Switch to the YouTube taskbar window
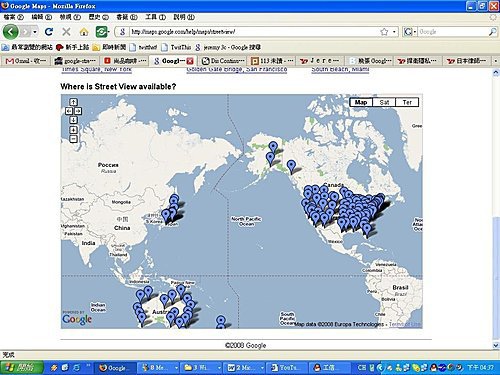Screen dimensions: 500x375 pyautogui.click(x=287, y=368)
